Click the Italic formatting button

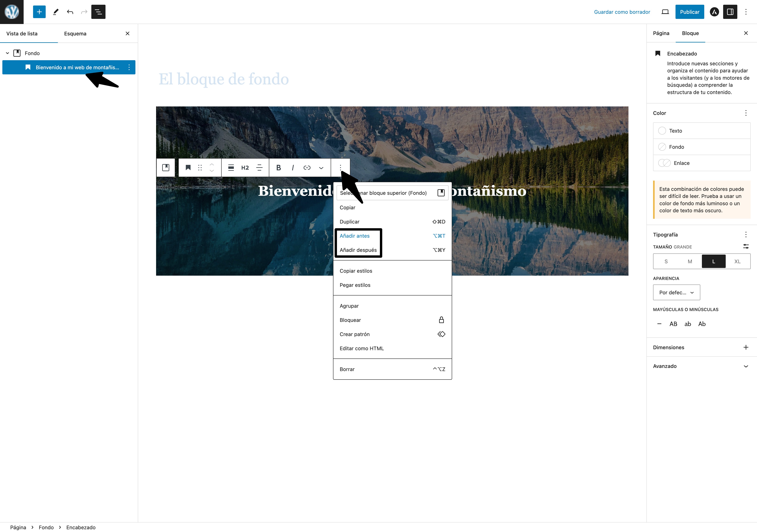(293, 168)
